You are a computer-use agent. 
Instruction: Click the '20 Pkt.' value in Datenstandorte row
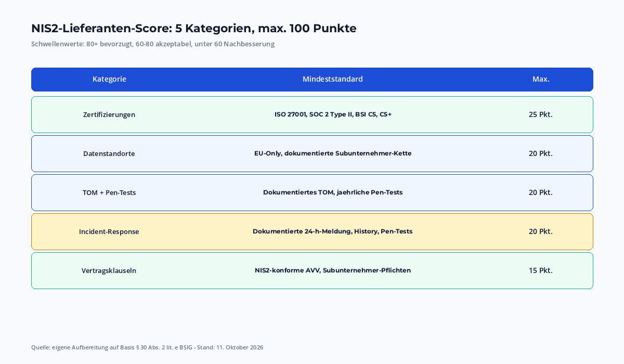541,153
